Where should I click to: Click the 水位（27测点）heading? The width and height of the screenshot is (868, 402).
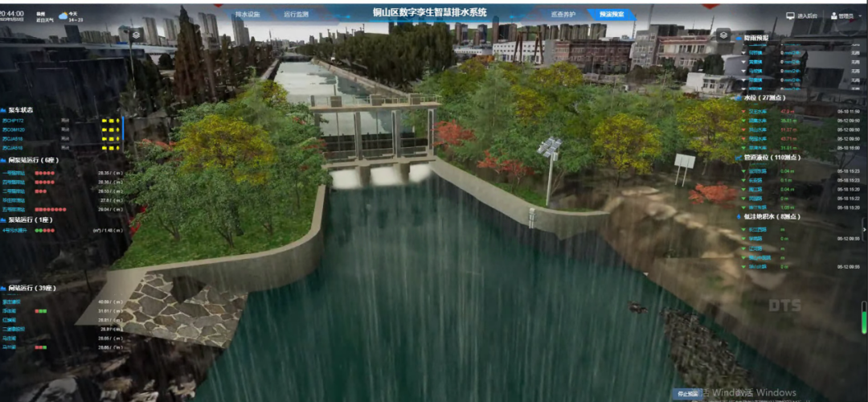(765, 97)
